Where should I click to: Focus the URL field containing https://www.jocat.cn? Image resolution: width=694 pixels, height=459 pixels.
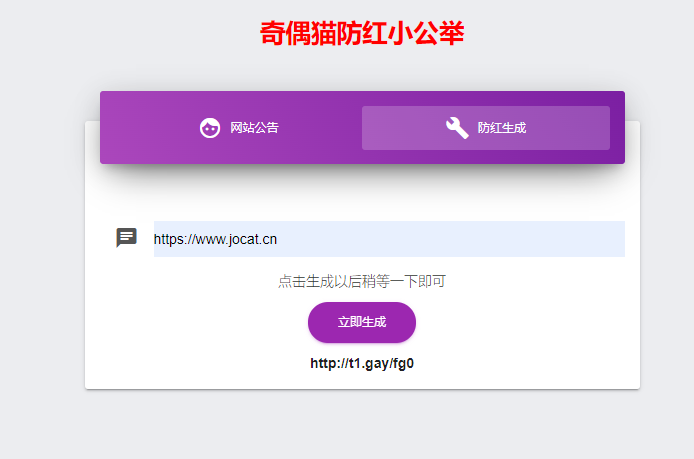pyautogui.click(x=389, y=239)
